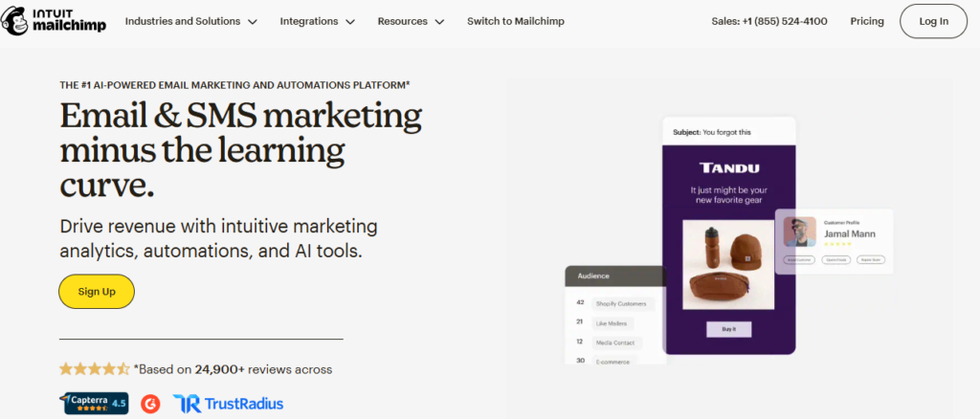Image resolution: width=980 pixels, height=419 pixels.
Task: Open the G2 review logo
Action: click(x=150, y=404)
